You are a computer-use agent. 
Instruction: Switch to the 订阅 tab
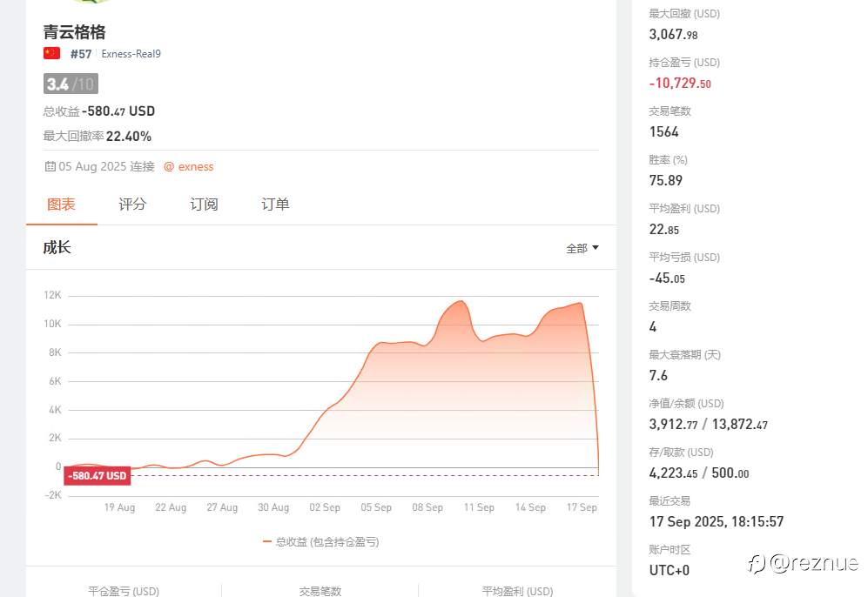(x=204, y=205)
